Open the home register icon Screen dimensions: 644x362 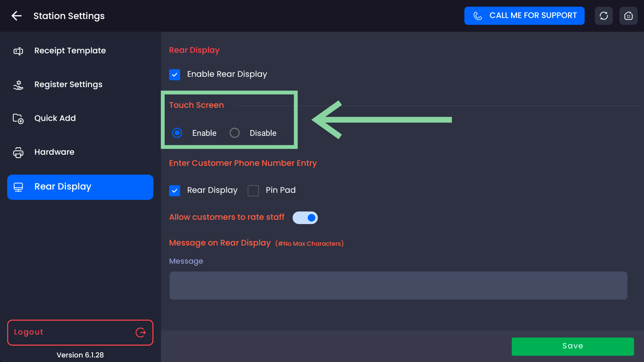coord(628,16)
